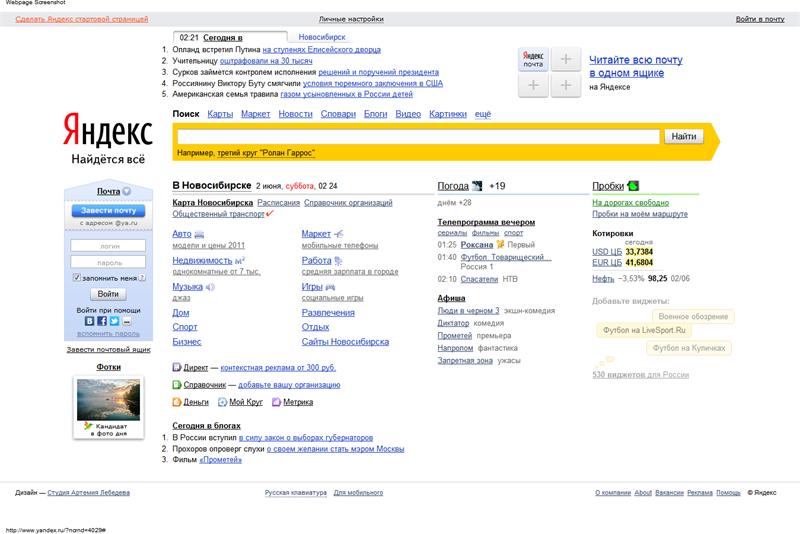Open Люди в черном 3 movie link
Image resolution: width=800 pixels, height=534 pixels.
pos(468,310)
